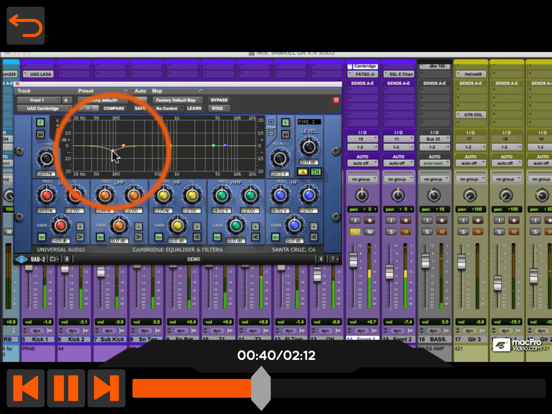Open the Front 1 track selector in plugin header
Viewport: 552px width, 414px height.
[x=39, y=100]
